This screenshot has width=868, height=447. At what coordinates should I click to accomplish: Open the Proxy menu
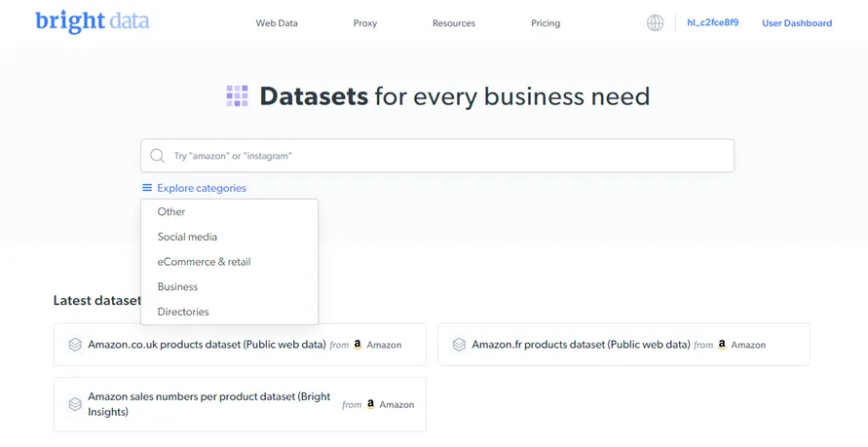[365, 23]
